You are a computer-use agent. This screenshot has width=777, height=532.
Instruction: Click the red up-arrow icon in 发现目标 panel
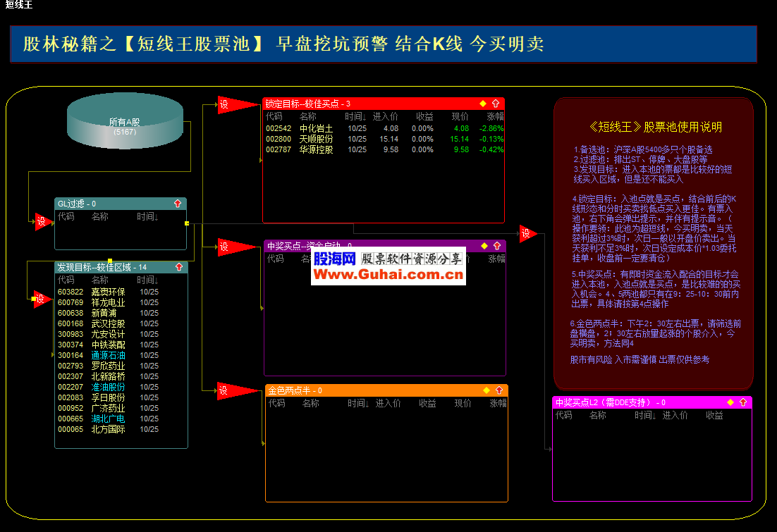click(x=178, y=268)
